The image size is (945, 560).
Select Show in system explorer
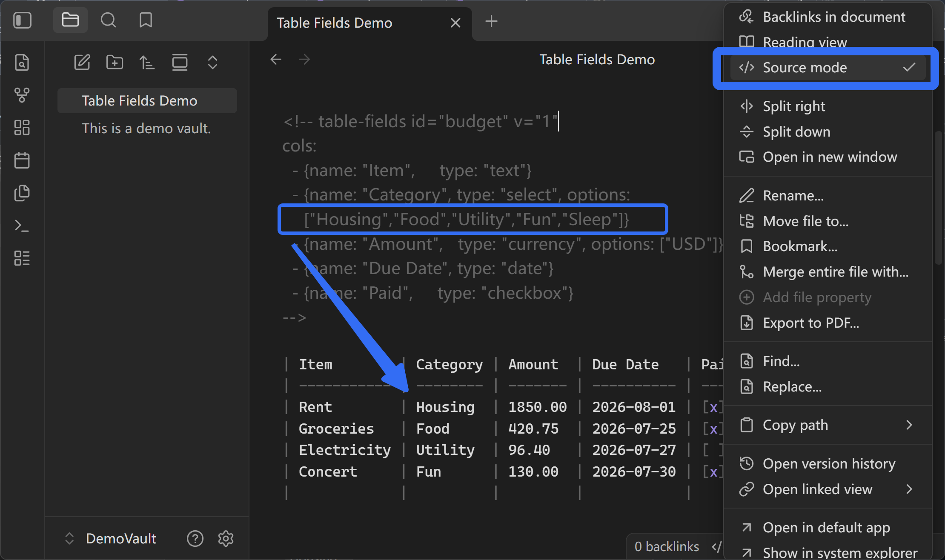(x=828, y=552)
